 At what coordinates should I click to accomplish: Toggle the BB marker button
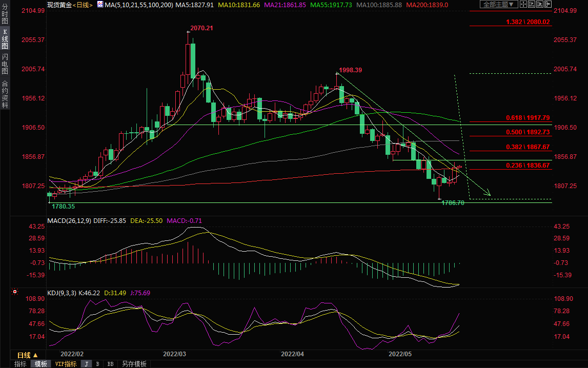(x=110, y=364)
